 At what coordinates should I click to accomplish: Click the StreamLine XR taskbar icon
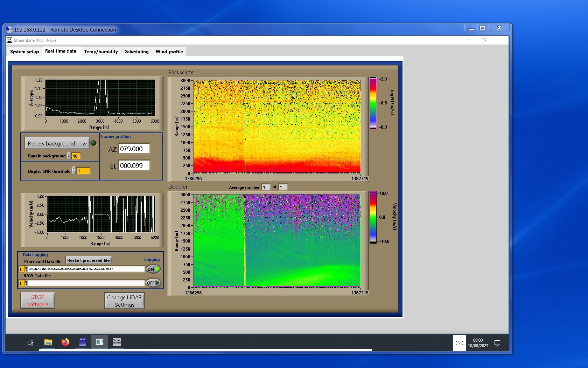[99, 342]
